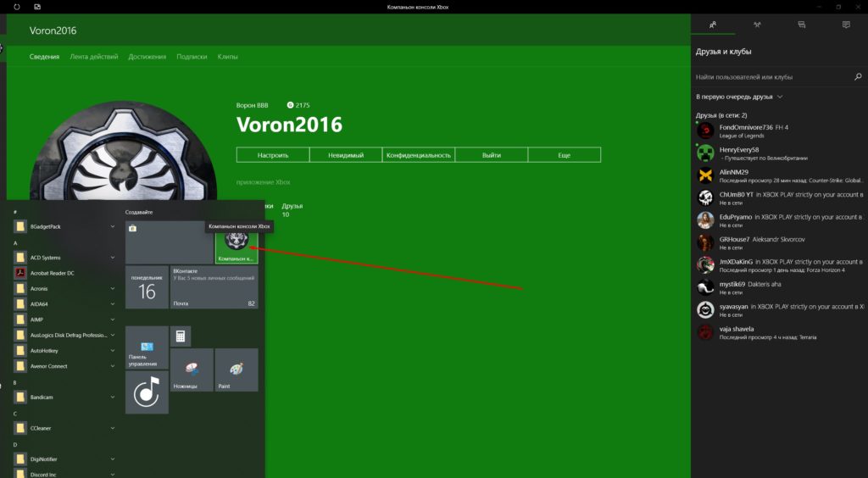Open syavasyan friend avatar
The height and width of the screenshot is (478, 868).
tap(705, 310)
